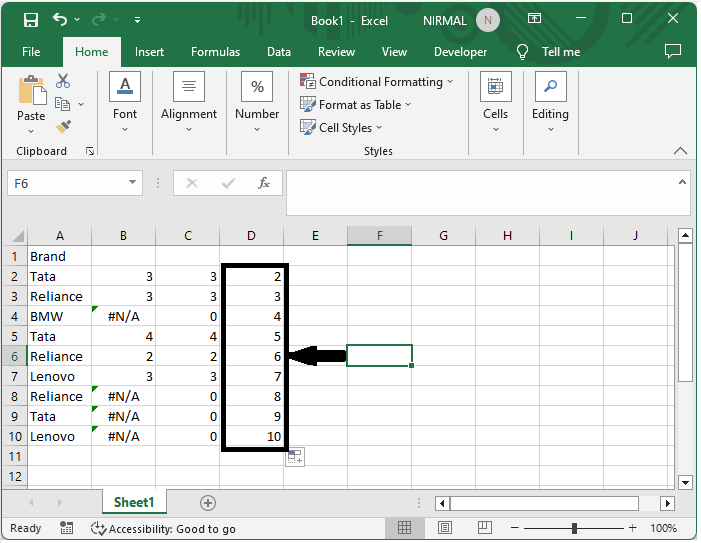Zoom out with the minus button
The height and width of the screenshot is (543, 701).
515,528
